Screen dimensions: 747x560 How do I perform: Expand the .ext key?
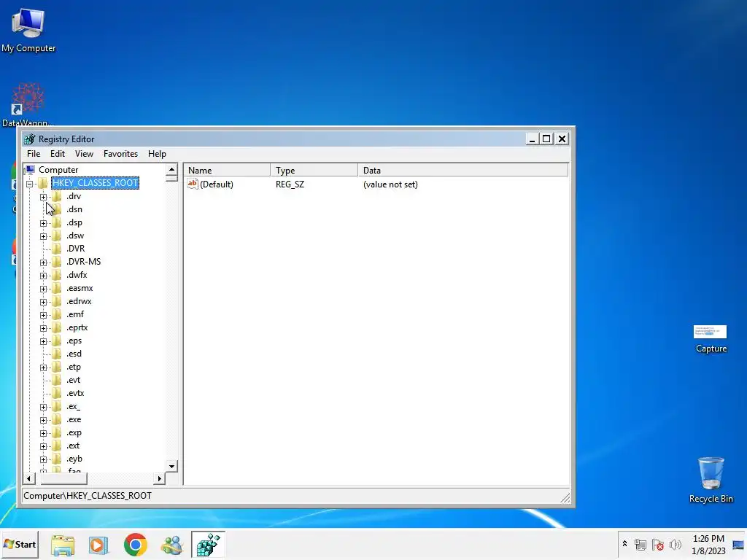pos(43,446)
